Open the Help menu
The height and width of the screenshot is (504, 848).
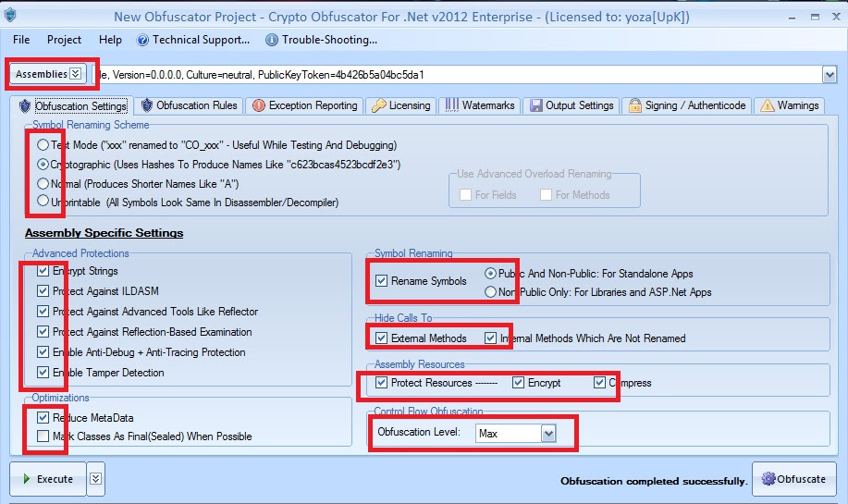tap(110, 40)
